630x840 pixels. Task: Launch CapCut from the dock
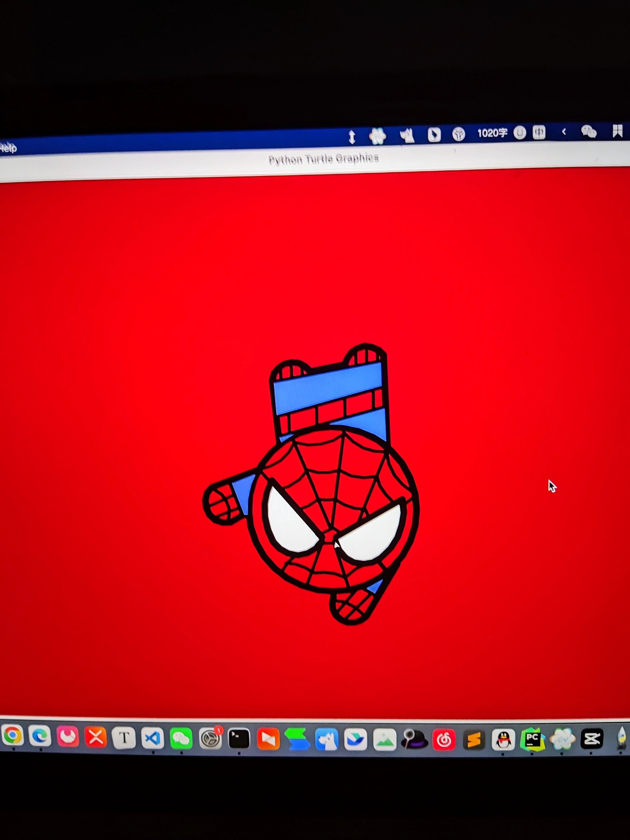(592, 739)
